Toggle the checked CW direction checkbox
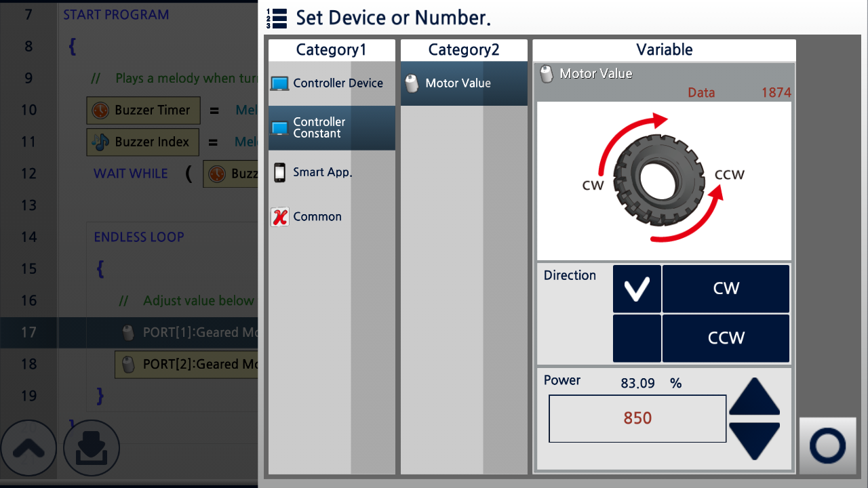Screen dimensions: 868x488 637,289
